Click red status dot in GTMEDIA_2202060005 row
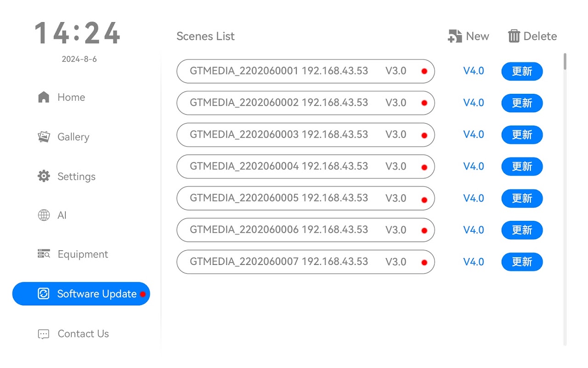This screenshot has width=588, height=368. 424,199
